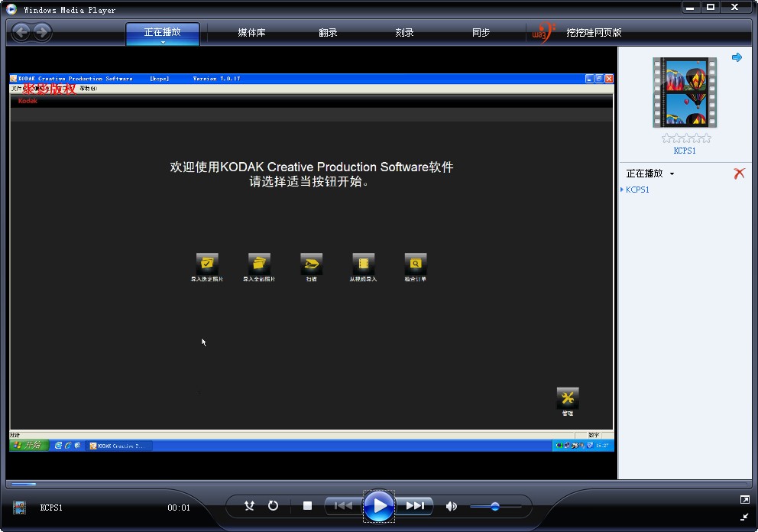Screen dimensions: 758x532
Task: Toggle repeat mode
Action: [273, 506]
